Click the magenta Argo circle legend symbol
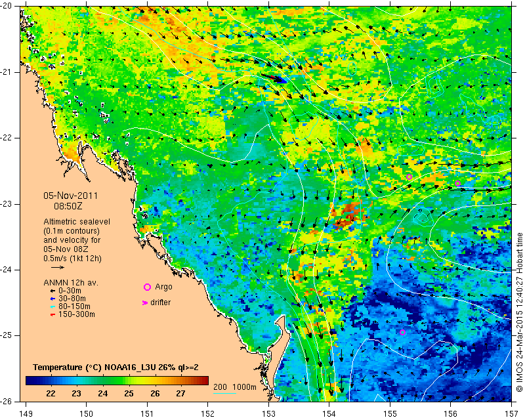 pyautogui.click(x=147, y=287)
